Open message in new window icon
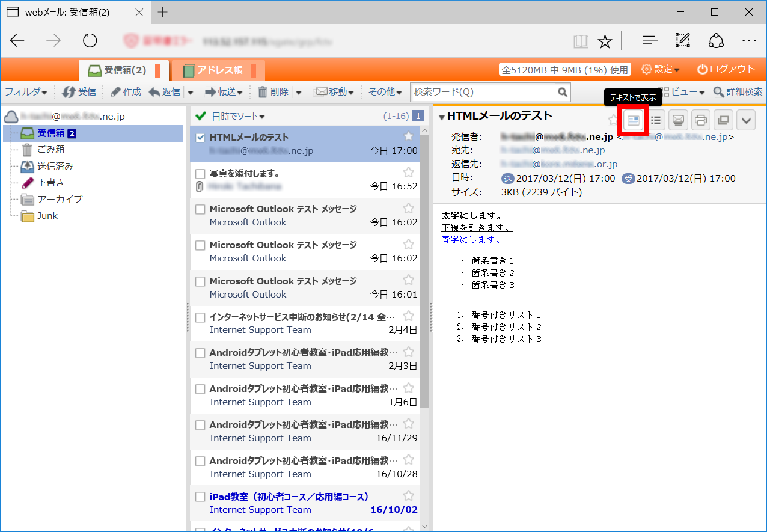Image resolution: width=767 pixels, height=532 pixels. point(723,120)
